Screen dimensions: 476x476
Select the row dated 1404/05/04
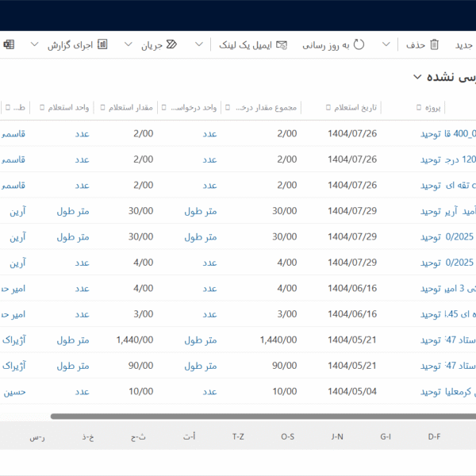(x=352, y=392)
